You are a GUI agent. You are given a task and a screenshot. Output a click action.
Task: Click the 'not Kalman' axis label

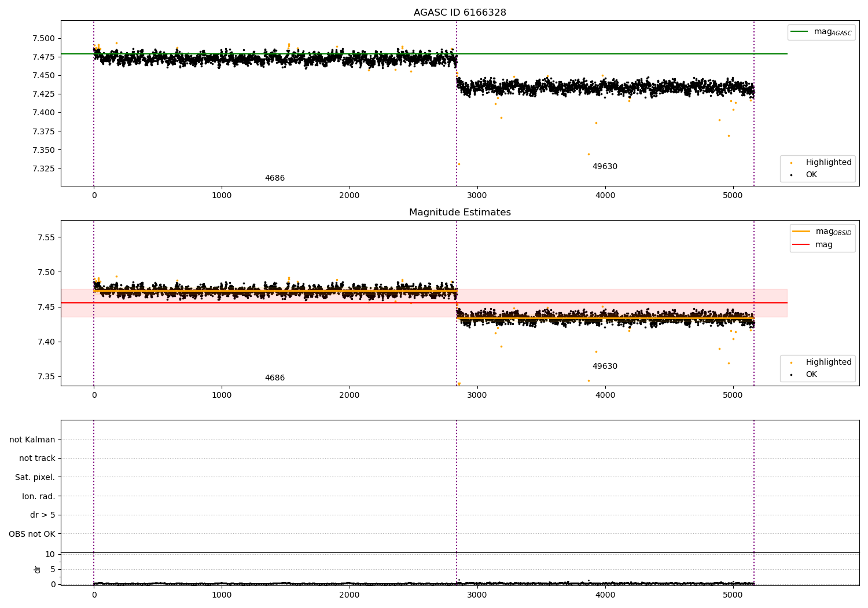pos(32,439)
